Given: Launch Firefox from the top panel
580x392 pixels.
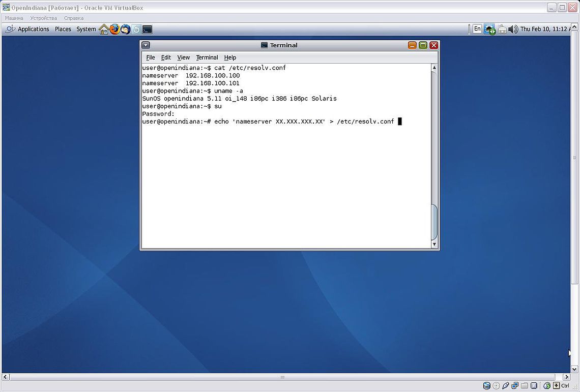Looking at the screenshot, I should 114,29.
